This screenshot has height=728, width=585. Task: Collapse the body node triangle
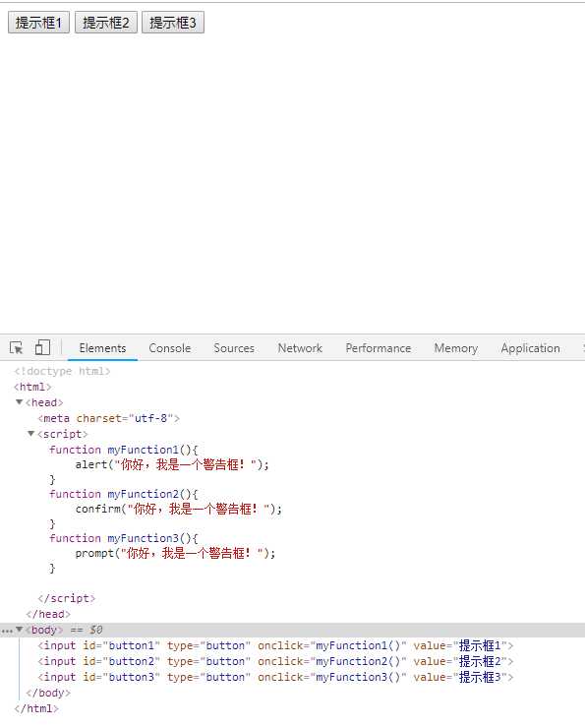[19, 630]
